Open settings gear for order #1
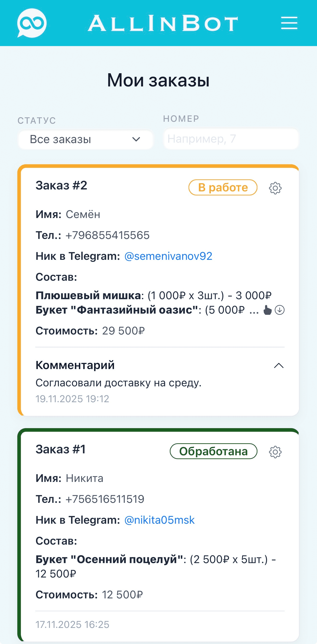This screenshot has width=317, height=644. tap(275, 452)
